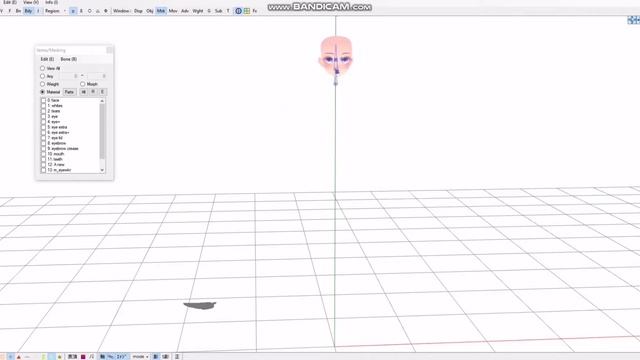Select the Weight radio button
The height and width of the screenshot is (360, 640).
42,84
